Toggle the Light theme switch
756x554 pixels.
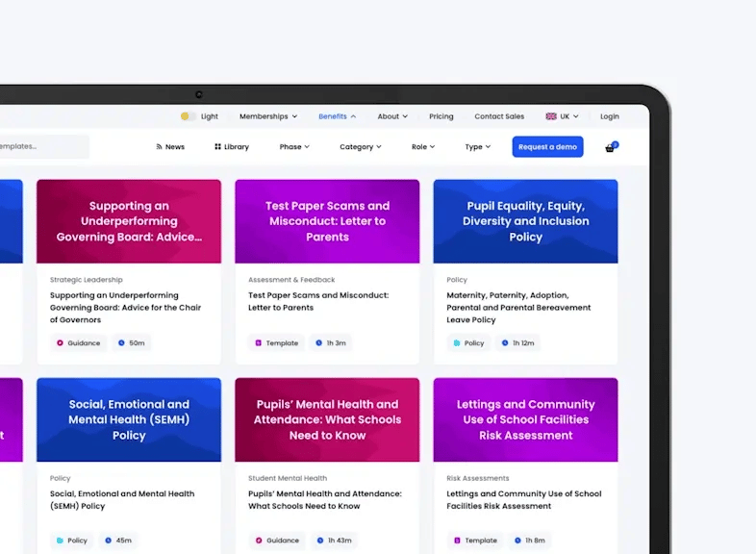[x=189, y=116]
